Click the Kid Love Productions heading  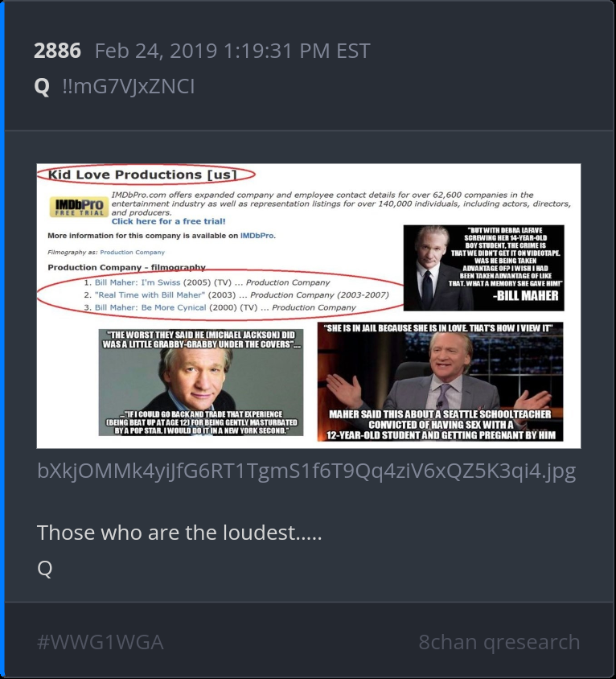(x=142, y=175)
